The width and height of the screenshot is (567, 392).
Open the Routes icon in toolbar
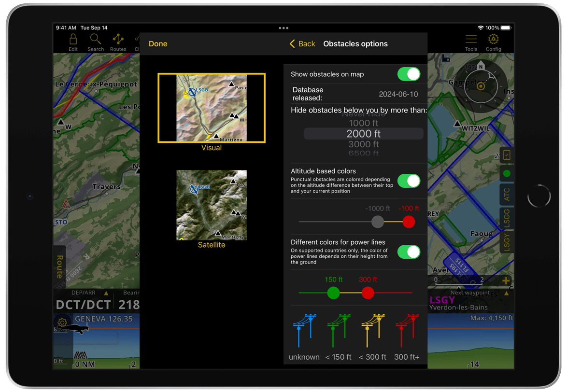pyautogui.click(x=118, y=40)
